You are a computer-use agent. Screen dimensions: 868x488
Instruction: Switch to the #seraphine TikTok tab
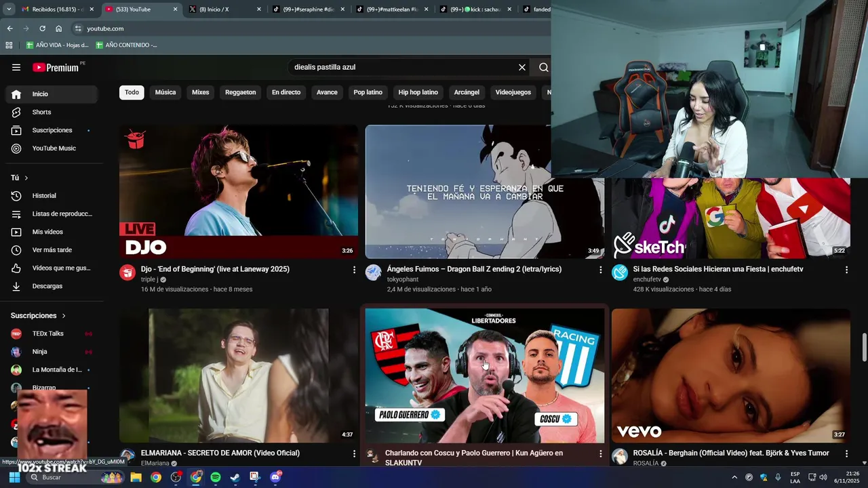click(308, 9)
